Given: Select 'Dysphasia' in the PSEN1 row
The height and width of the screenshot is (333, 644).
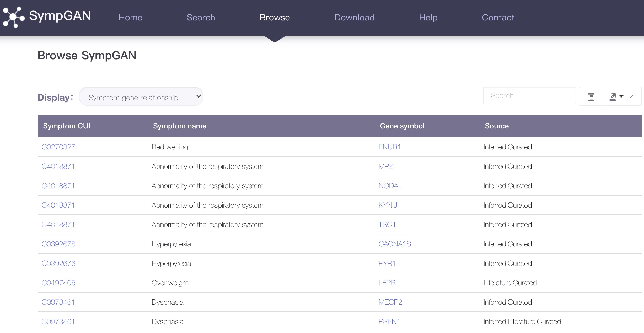Looking at the screenshot, I should [x=167, y=322].
